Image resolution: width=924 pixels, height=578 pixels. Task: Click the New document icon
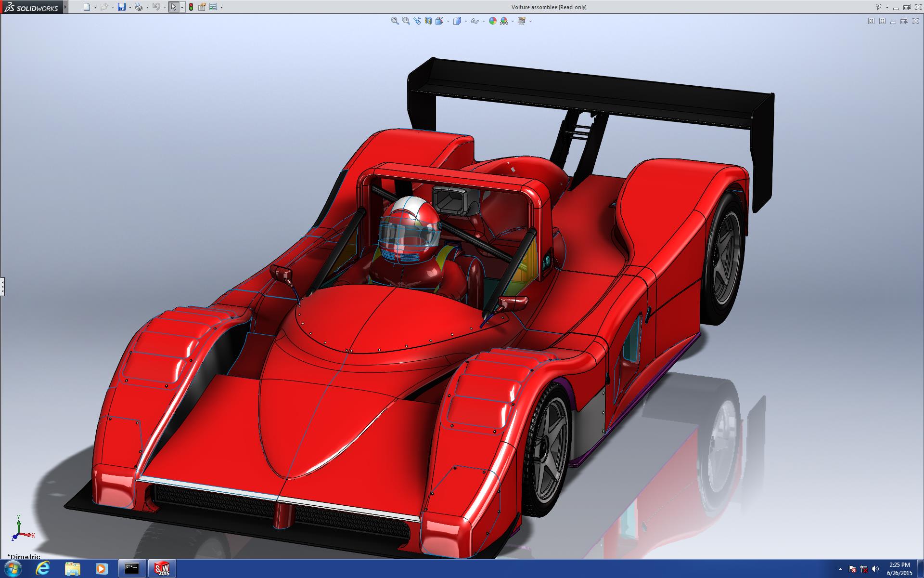pyautogui.click(x=87, y=7)
